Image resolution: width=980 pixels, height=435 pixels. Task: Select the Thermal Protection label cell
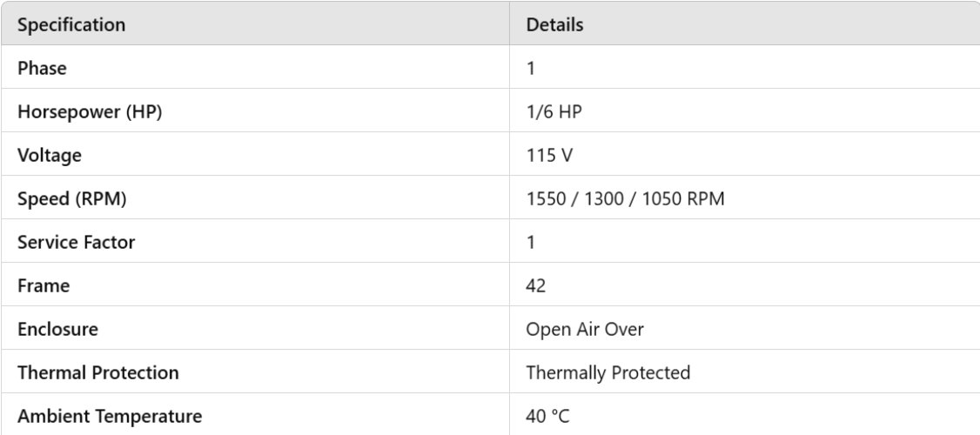click(x=97, y=372)
